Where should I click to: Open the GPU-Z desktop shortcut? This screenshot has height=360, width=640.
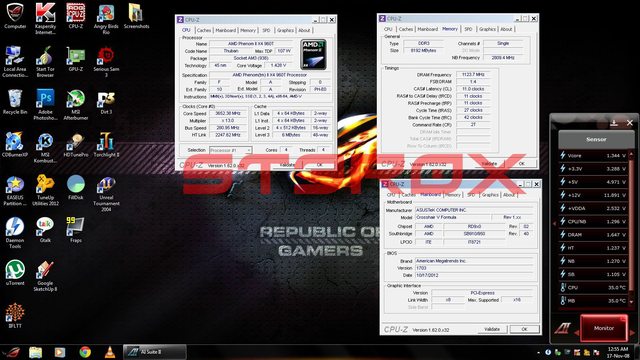pyautogui.click(x=76, y=59)
